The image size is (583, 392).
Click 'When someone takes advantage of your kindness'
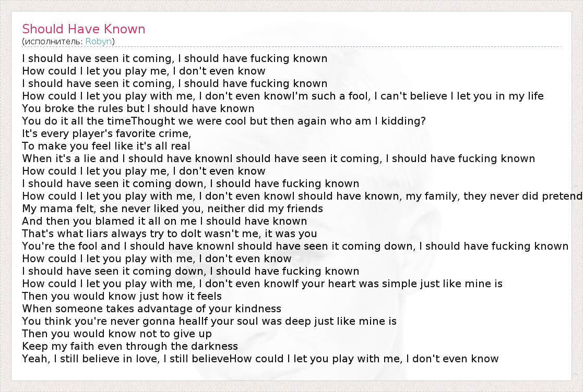tap(151, 309)
